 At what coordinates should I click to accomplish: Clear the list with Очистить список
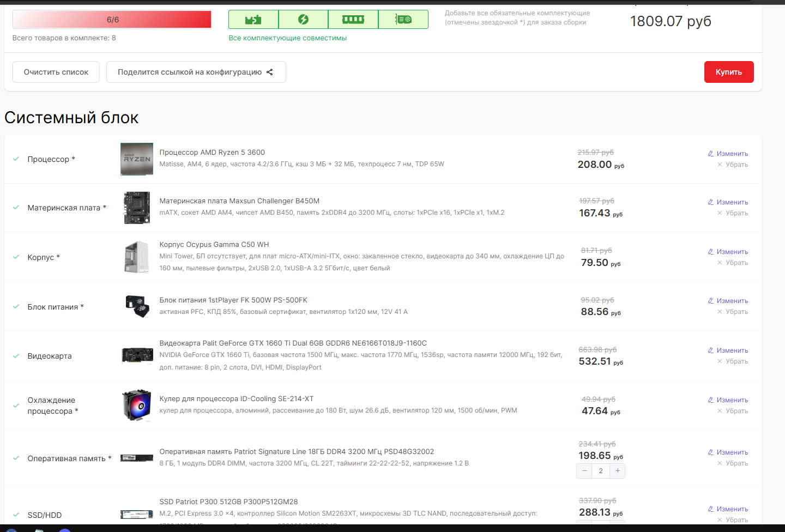(56, 72)
